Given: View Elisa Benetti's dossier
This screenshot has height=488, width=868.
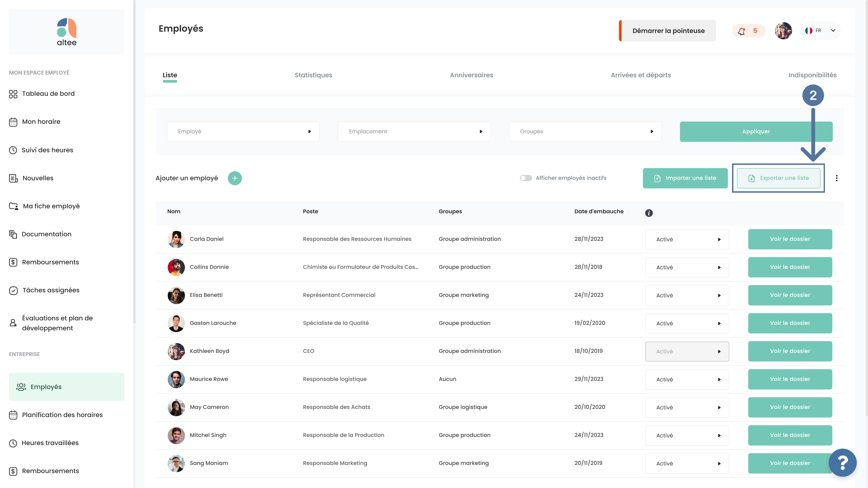Looking at the screenshot, I should [790, 295].
